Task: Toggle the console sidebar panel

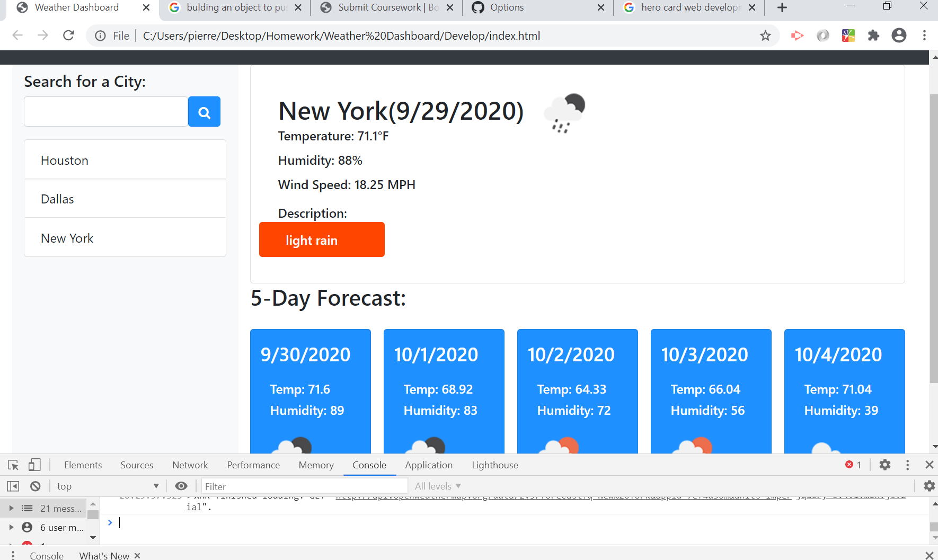Action: coord(13,486)
